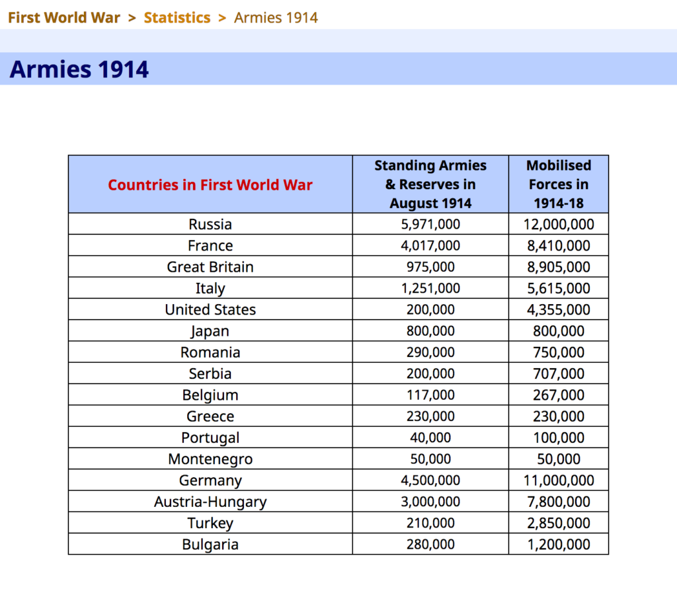Select the Belgium country cell
This screenshot has height=616, width=677.
tap(210, 395)
